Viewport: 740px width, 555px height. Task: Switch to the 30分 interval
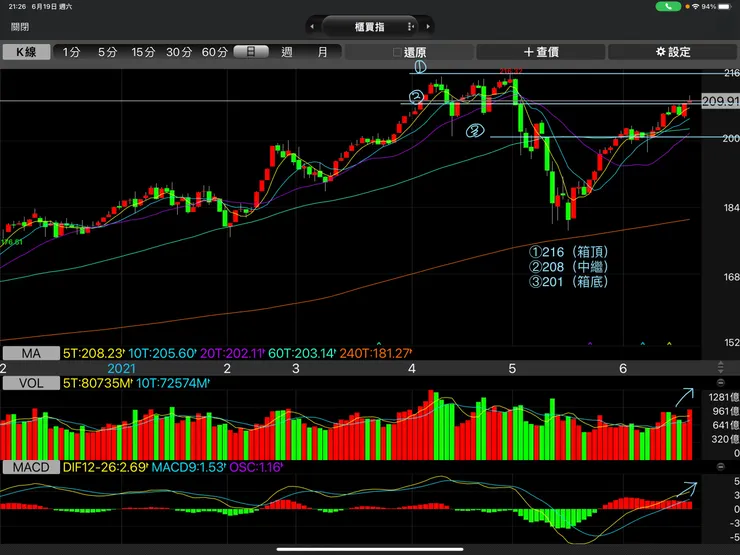[x=179, y=52]
